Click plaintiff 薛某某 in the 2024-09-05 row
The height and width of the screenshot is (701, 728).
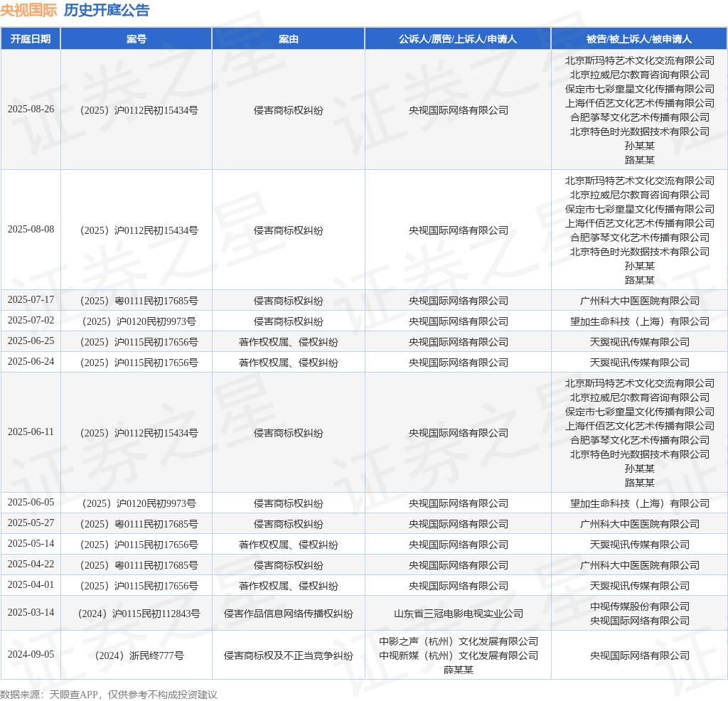(459, 670)
